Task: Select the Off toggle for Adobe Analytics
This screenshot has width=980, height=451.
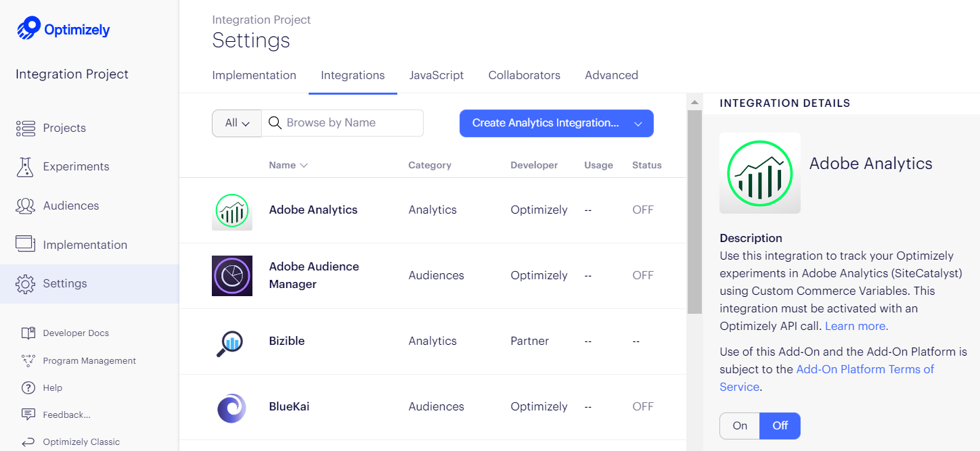Action: pos(780,426)
